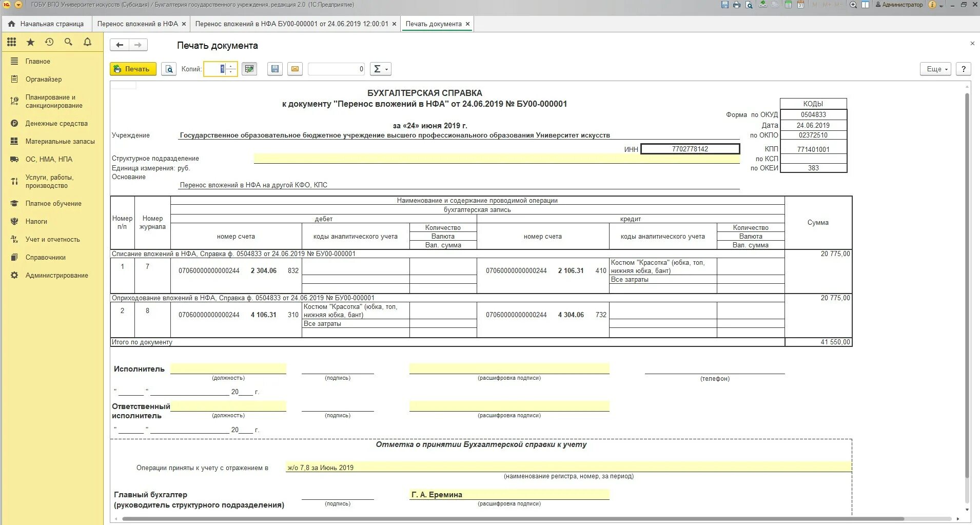Open help with the question mark button
This screenshot has height=525, width=980.
point(964,69)
